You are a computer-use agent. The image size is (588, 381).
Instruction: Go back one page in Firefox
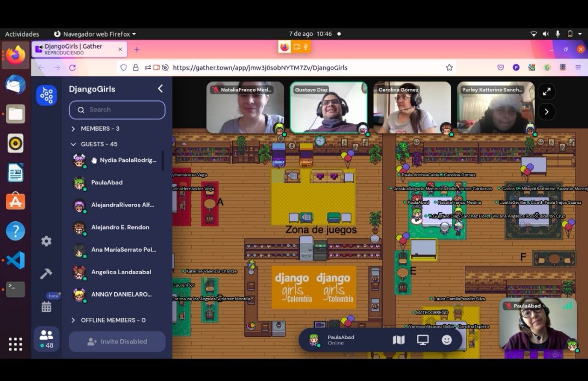click(x=41, y=68)
